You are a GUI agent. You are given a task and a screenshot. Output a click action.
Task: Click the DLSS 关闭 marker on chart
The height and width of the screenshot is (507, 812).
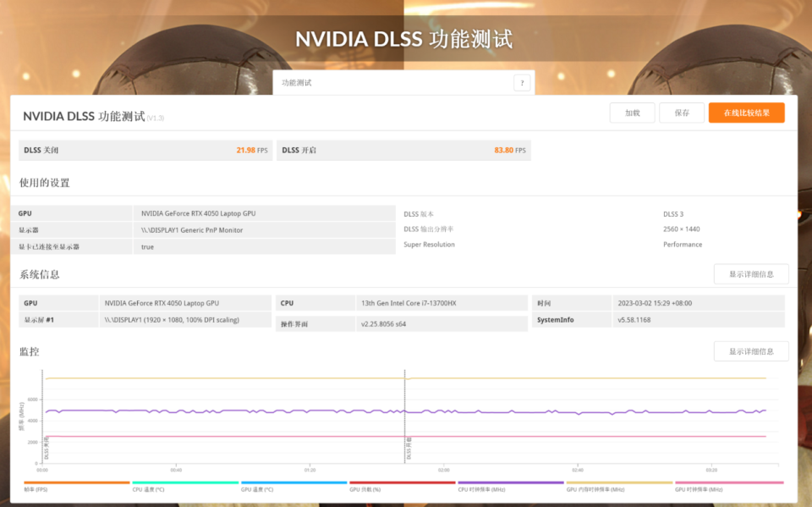46,449
